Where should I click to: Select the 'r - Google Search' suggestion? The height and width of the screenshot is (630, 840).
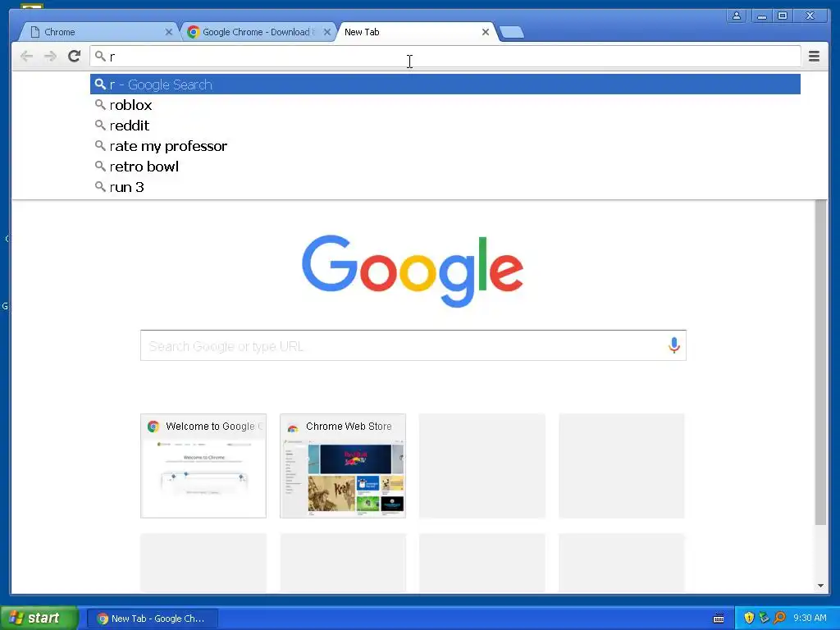click(445, 84)
